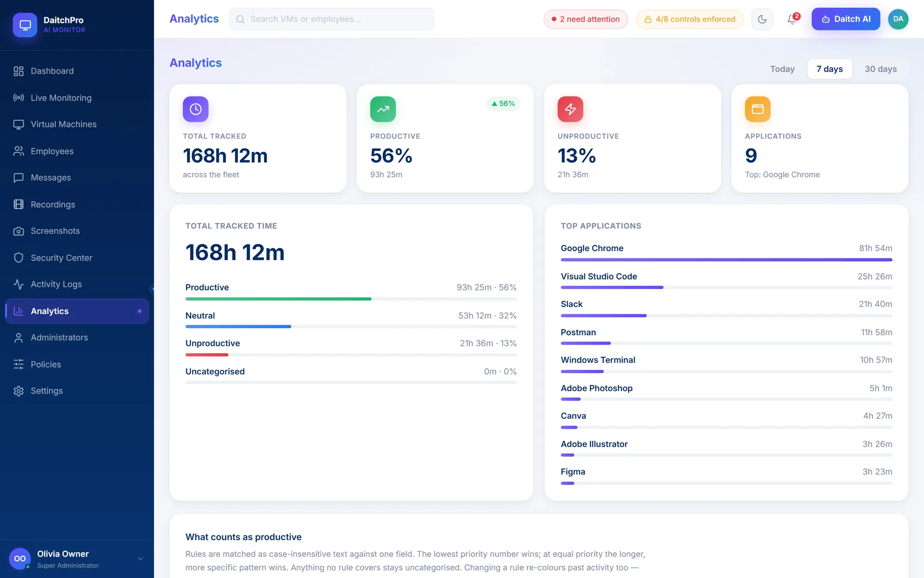Open Messages in sidebar

click(77, 178)
